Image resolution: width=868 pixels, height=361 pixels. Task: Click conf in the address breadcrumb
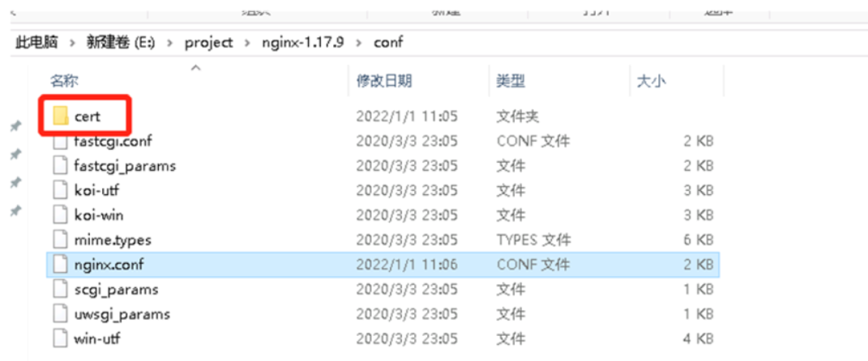[x=388, y=43]
